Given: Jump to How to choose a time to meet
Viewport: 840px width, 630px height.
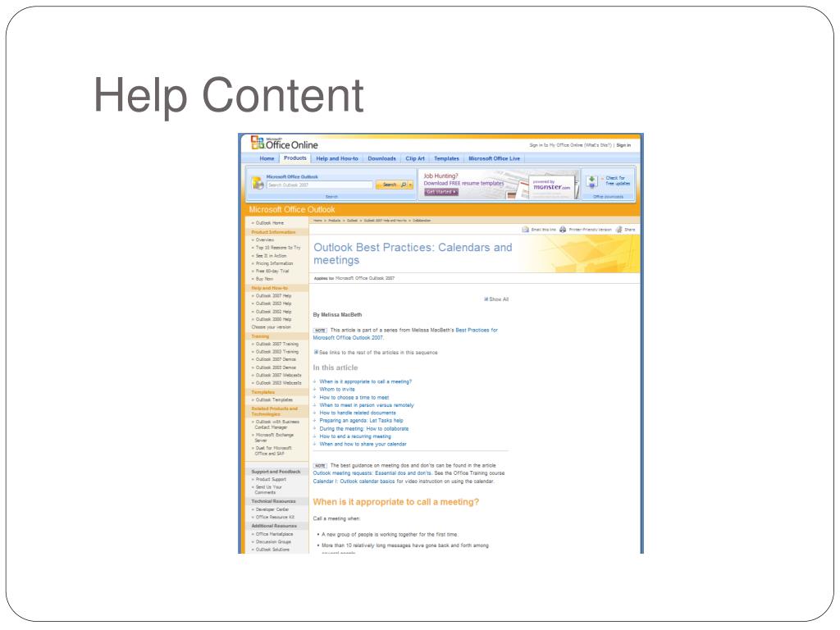Looking at the screenshot, I should [x=354, y=398].
